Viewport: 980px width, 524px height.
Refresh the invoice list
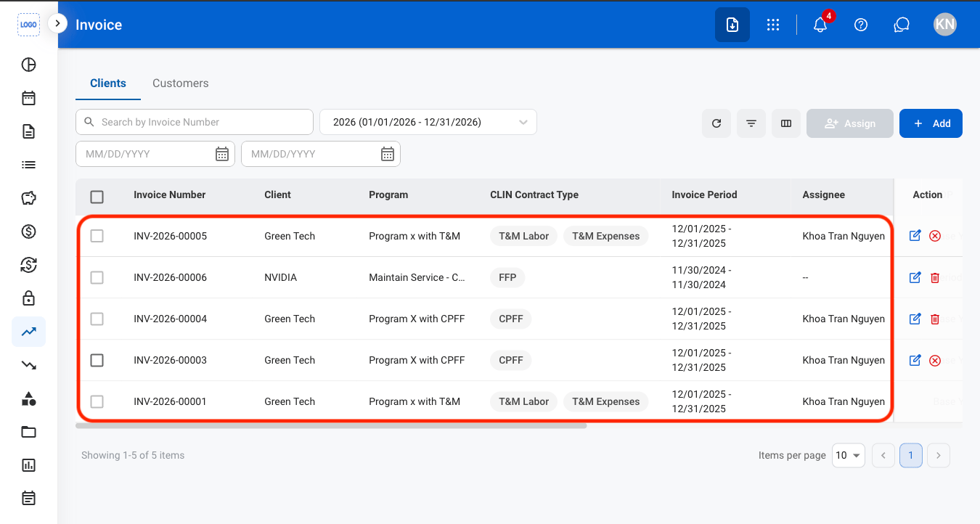click(x=716, y=123)
